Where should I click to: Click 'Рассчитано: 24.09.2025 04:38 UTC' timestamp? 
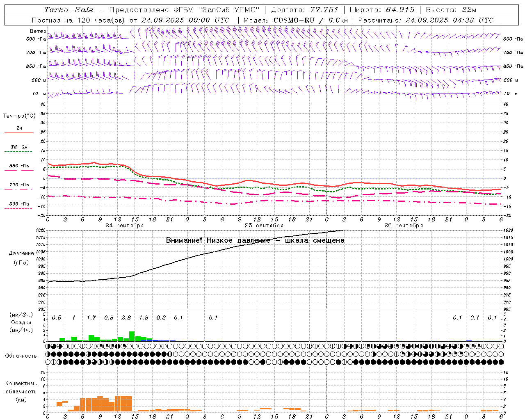(x=426, y=20)
